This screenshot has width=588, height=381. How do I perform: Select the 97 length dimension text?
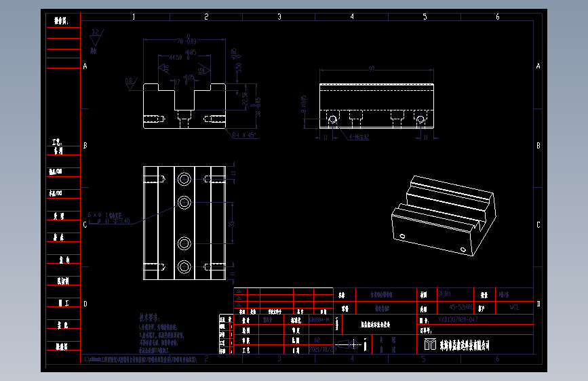click(372, 69)
